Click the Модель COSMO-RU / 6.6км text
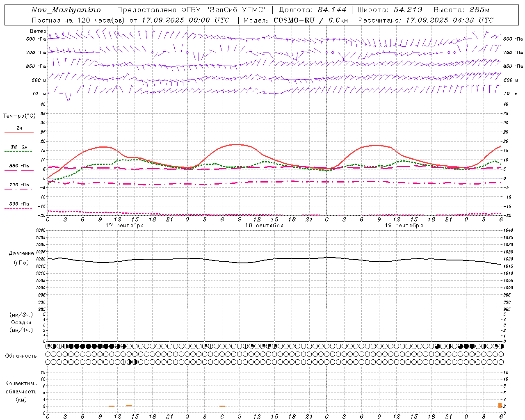The height and width of the screenshot is (420, 525). click(296, 20)
